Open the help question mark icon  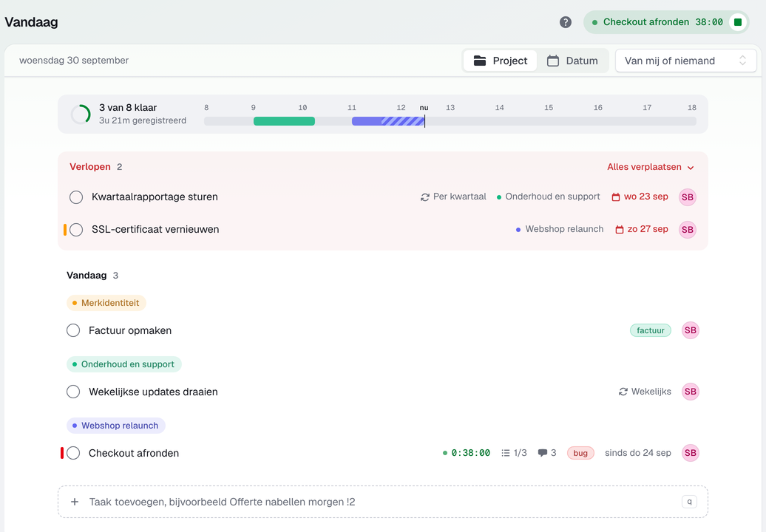[x=565, y=22]
